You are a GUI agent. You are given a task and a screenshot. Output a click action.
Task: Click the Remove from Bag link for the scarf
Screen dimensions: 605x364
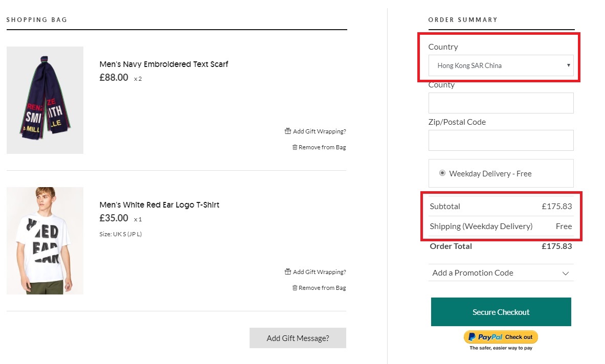pos(322,147)
